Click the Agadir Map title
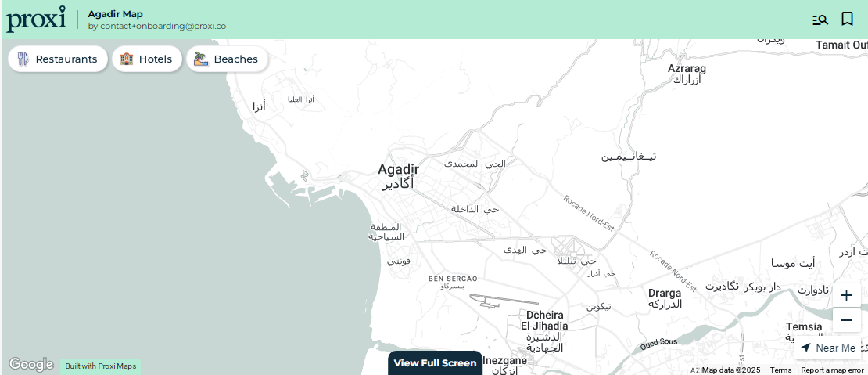Image resolution: width=868 pixels, height=375 pixels. tap(115, 14)
